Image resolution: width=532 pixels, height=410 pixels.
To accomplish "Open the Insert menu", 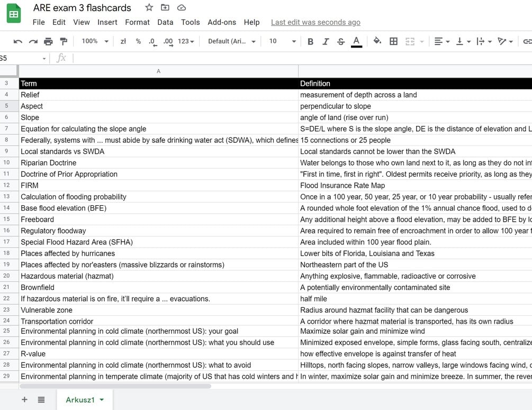I will [x=107, y=22].
